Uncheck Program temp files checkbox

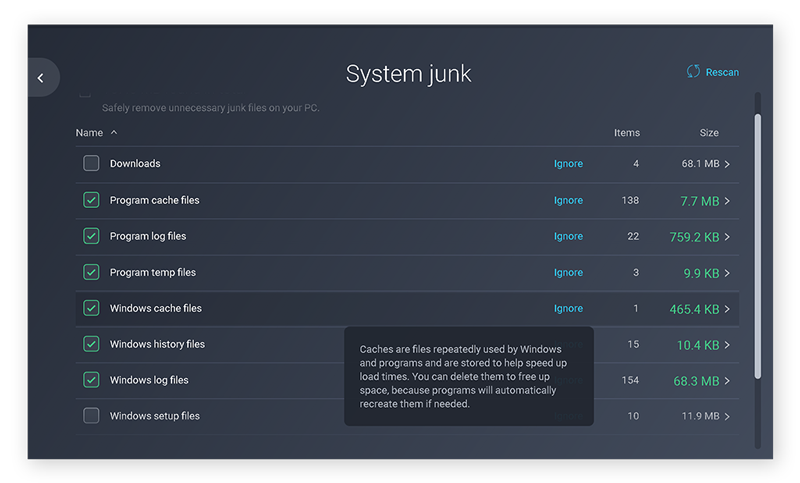[x=91, y=272]
